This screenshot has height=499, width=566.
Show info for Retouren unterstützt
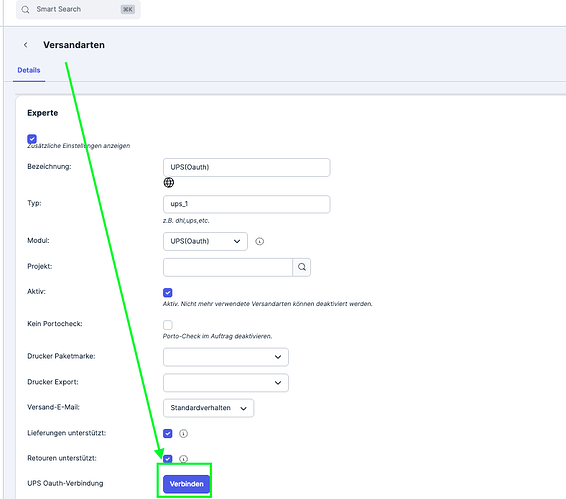pos(183,459)
